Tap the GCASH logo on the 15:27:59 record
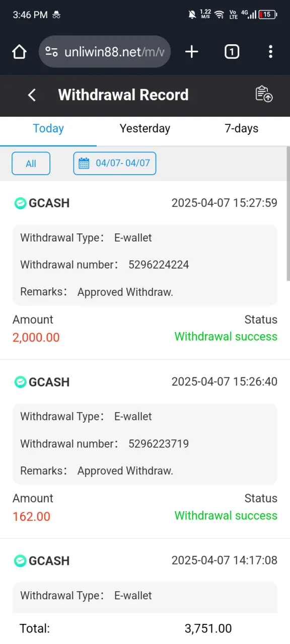Screen dimensions: 290x644 coord(20,203)
